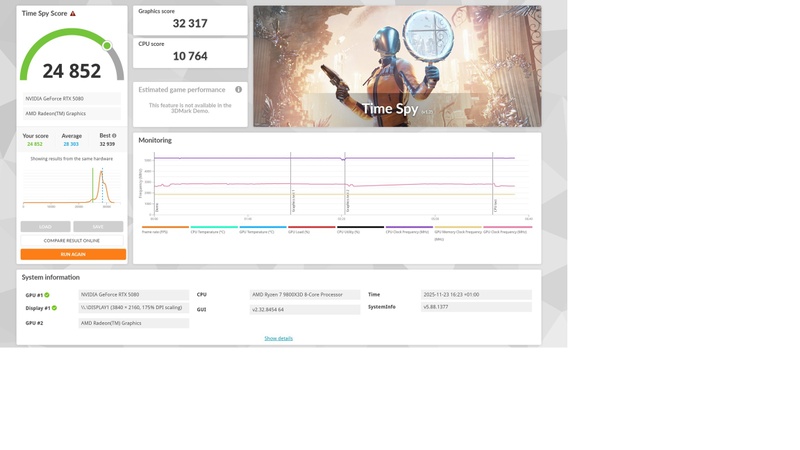Image resolution: width=800 pixels, height=450 pixels.
Task: Click Average score value 28 303
Action: (71, 144)
